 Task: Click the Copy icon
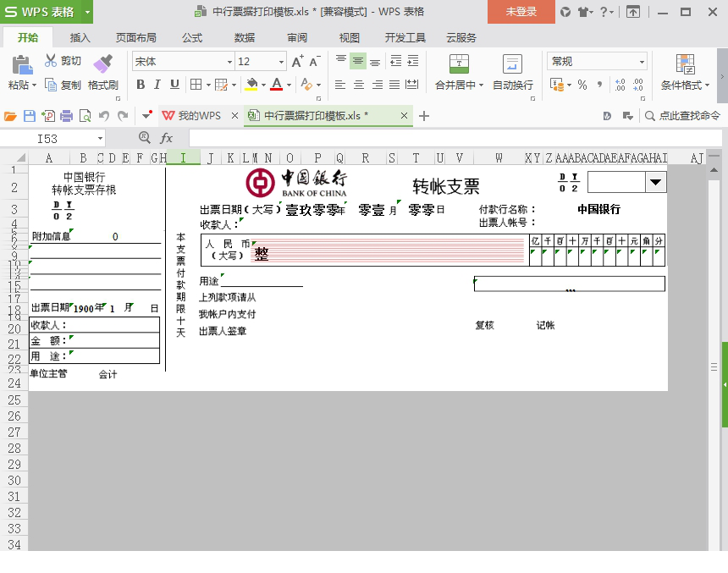51,85
